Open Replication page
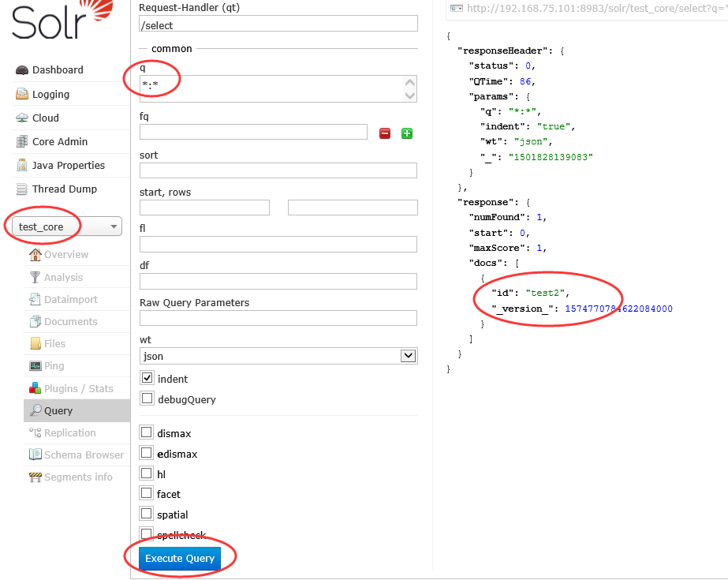 point(69,432)
